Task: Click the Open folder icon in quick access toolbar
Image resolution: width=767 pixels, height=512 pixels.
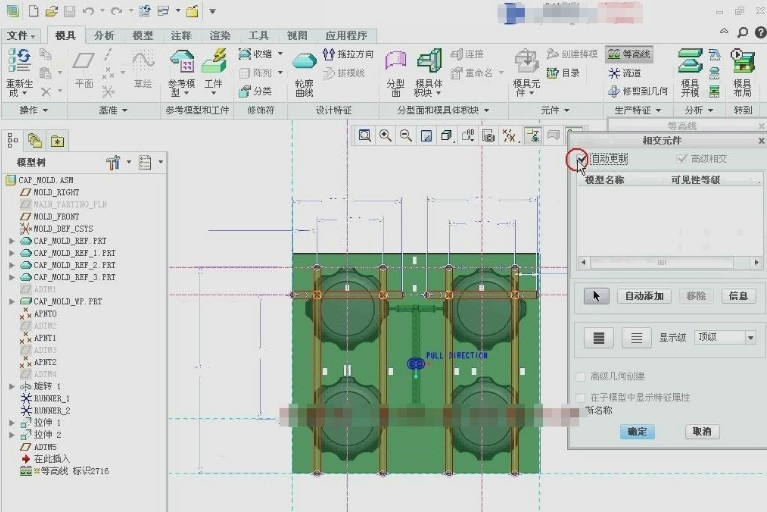Action: tap(51, 11)
